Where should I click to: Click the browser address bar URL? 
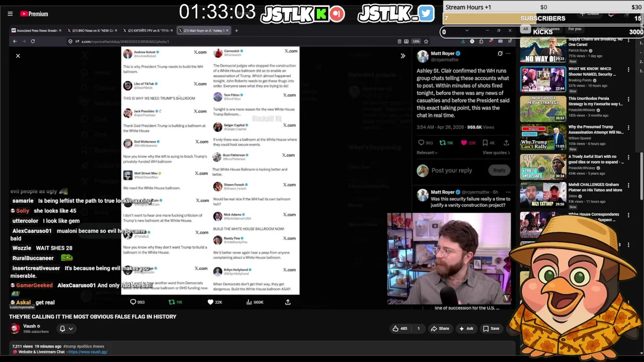click(x=125, y=41)
